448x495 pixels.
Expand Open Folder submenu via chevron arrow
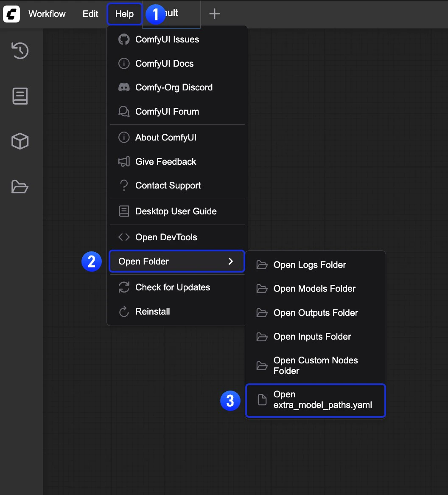point(231,261)
